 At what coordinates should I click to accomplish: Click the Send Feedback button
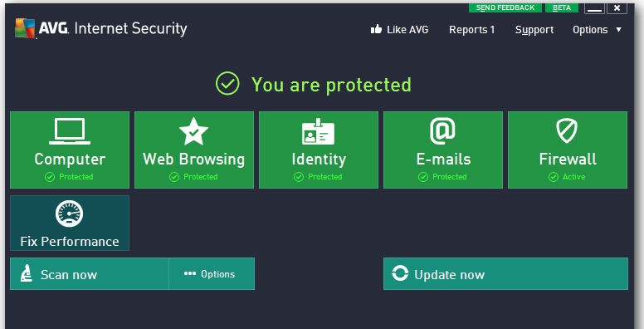505,7
